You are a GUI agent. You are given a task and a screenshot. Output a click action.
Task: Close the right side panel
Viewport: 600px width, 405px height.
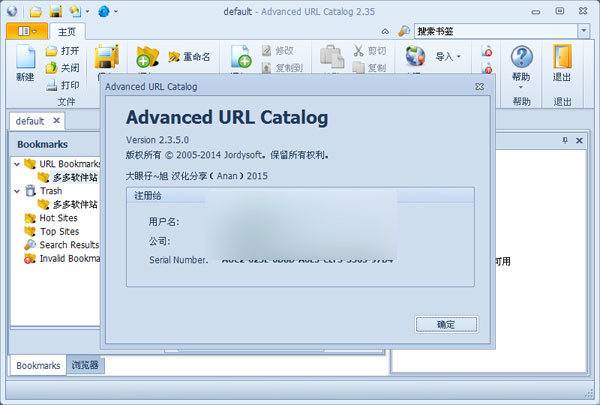(579, 140)
